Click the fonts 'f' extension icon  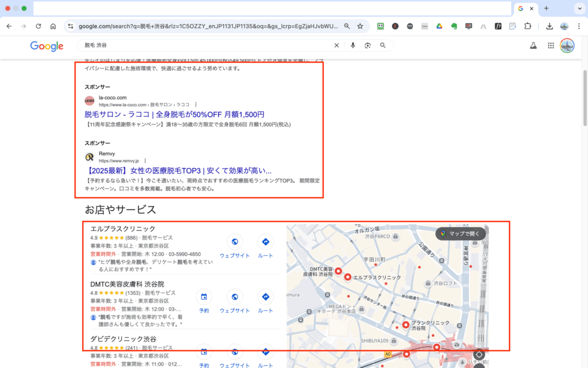click(x=498, y=26)
